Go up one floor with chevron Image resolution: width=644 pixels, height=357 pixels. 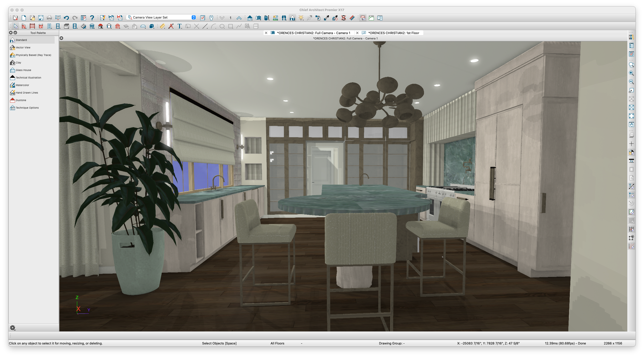[239, 18]
